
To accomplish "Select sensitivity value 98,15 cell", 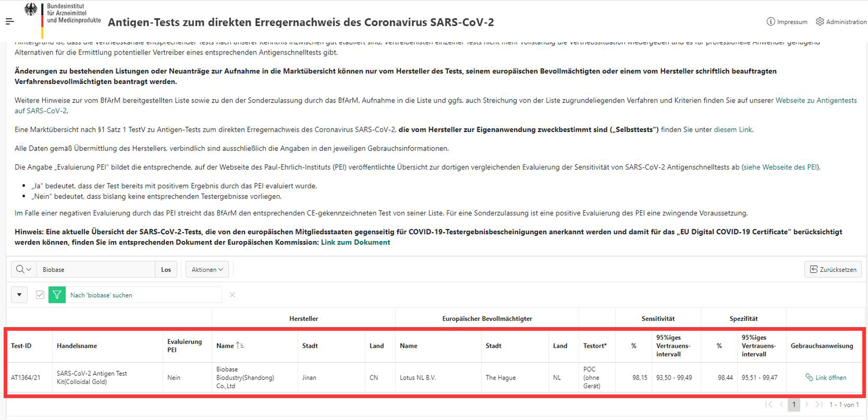I will [x=633, y=378].
